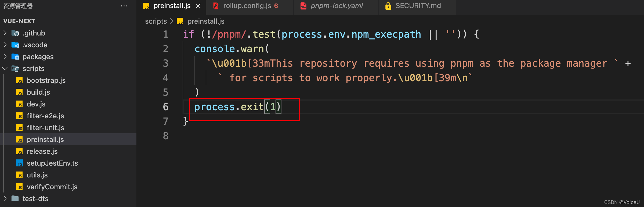Click the JS icon beside bootstrap.js
Screen dimensions: 644x207
[x=19, y=80]
